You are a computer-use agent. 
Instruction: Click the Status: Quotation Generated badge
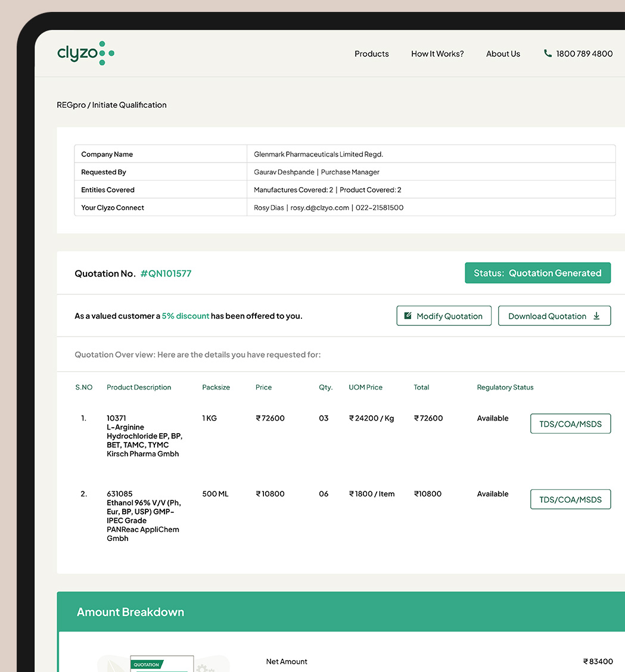(537, 273)
